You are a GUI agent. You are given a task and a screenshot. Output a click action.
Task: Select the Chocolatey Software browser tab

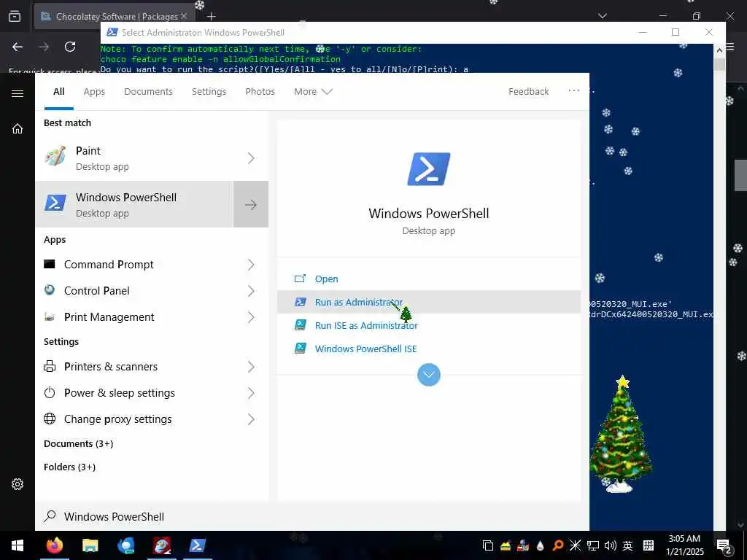114,16
